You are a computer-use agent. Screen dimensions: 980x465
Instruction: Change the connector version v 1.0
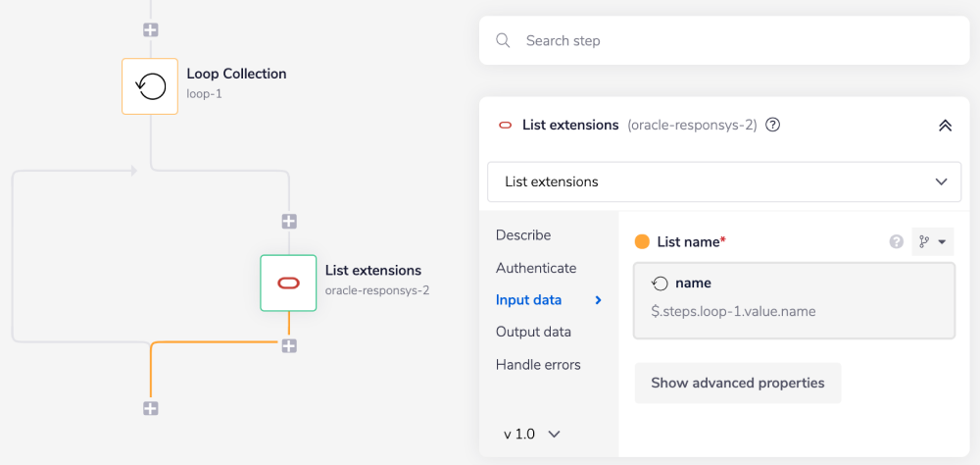click(531, 434)
